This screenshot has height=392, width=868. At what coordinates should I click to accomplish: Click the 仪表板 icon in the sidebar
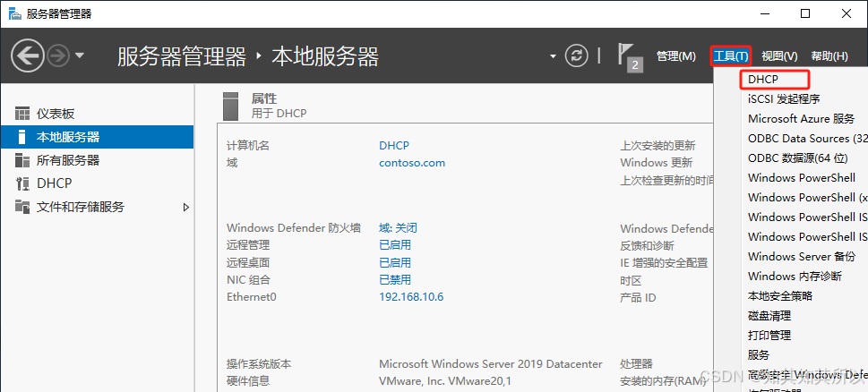pyautogui.click(x=22, y=114)
